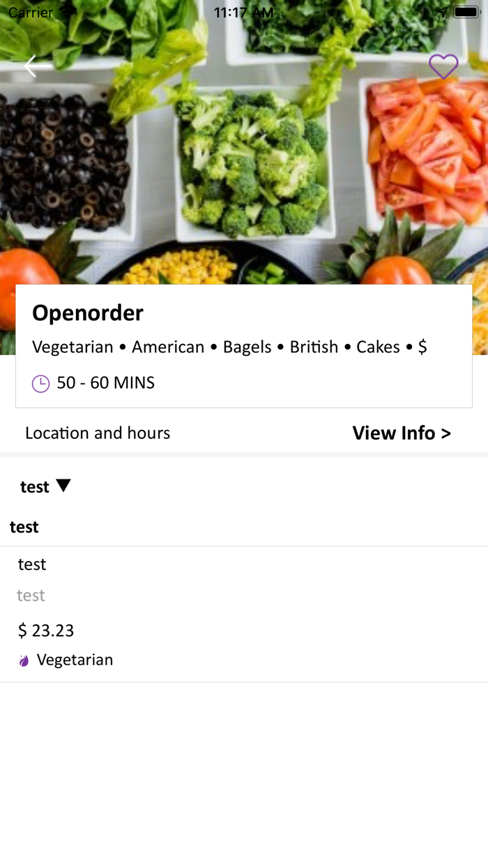The width and height of the screenshot is (488, 868).
Task: Select the bold test section header
Action: tap(24, 527)
